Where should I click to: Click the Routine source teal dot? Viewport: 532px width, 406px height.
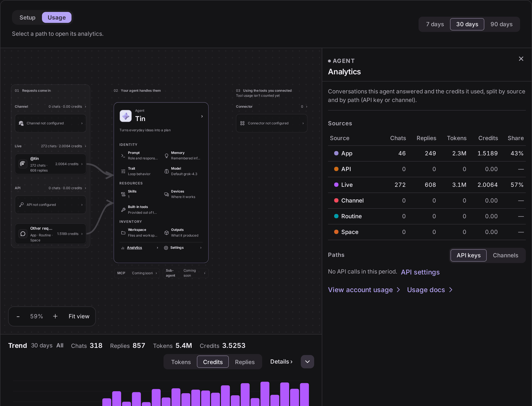336,216
